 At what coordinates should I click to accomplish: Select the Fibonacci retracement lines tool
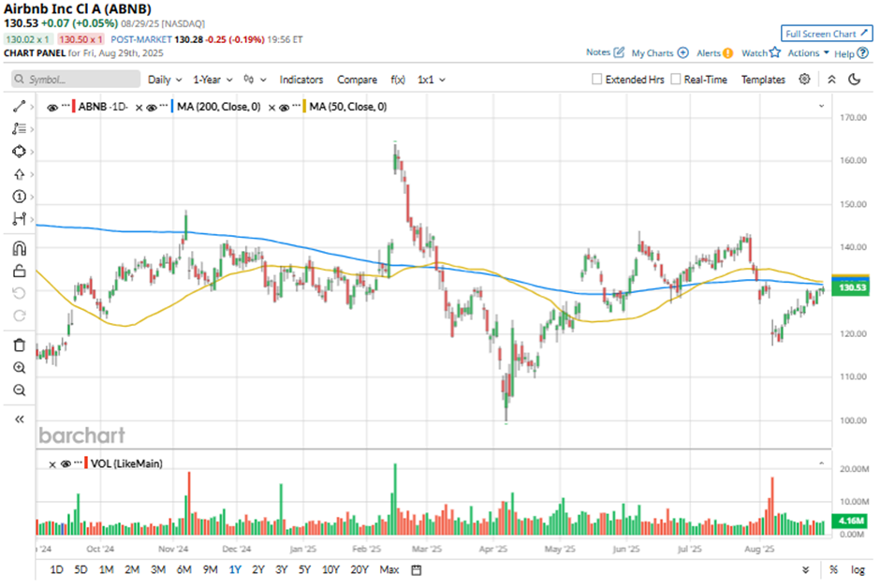[19, 128]
